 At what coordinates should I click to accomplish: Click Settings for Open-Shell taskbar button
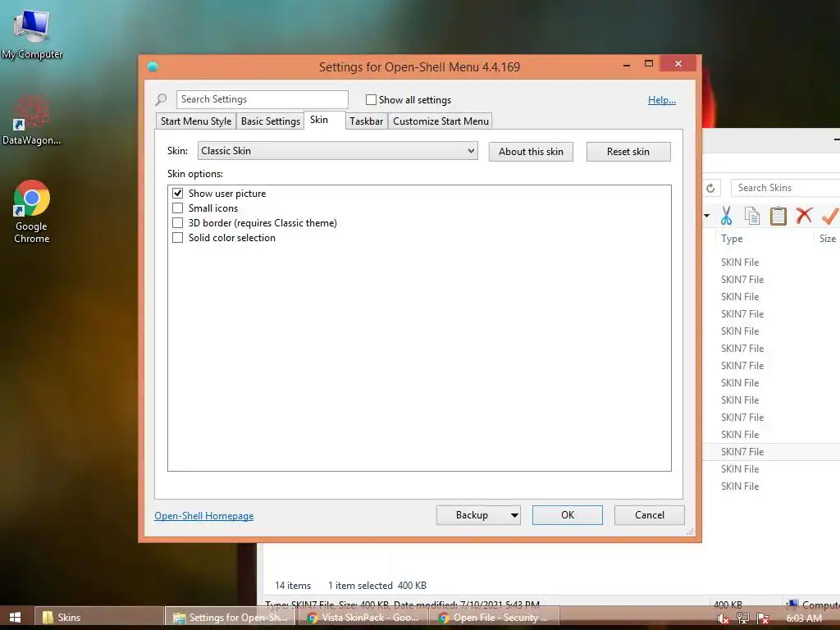coord(231,617)
